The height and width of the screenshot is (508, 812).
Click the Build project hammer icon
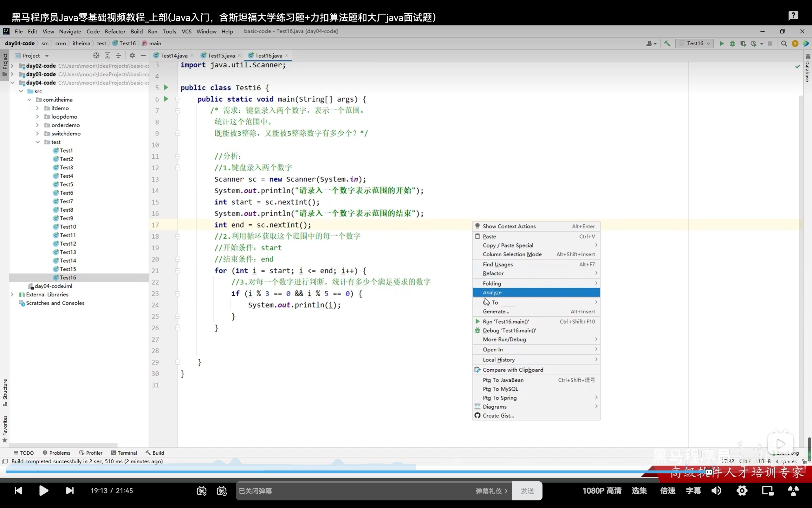point(667,44)
